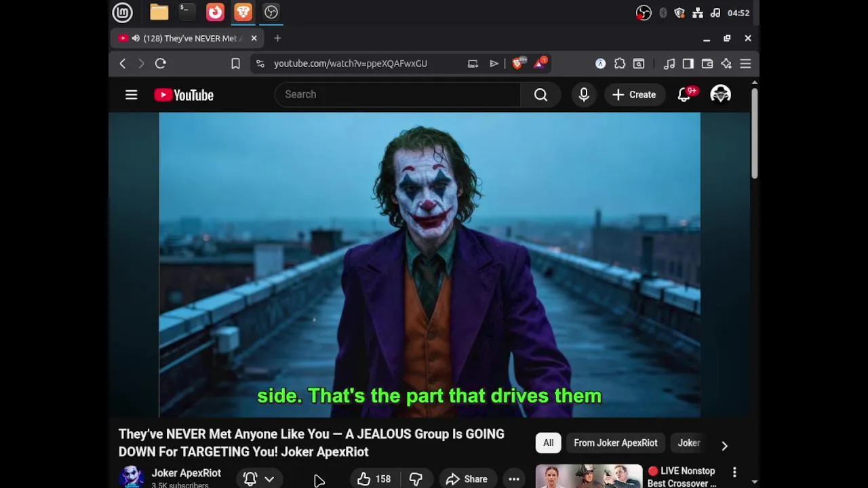Open Brave Shields lion icon
Image resolution: width=868 pixels, height=488 pixels.
518,64
